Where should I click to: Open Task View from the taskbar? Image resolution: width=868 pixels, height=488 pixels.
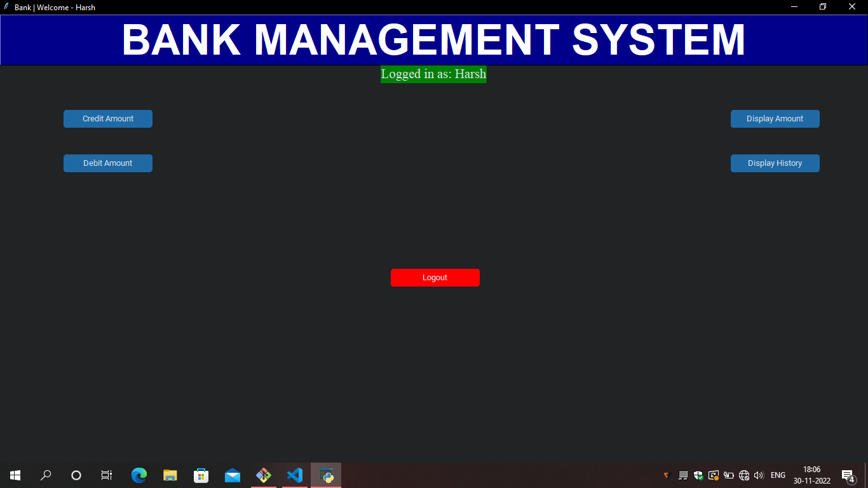tap(106, 475)
